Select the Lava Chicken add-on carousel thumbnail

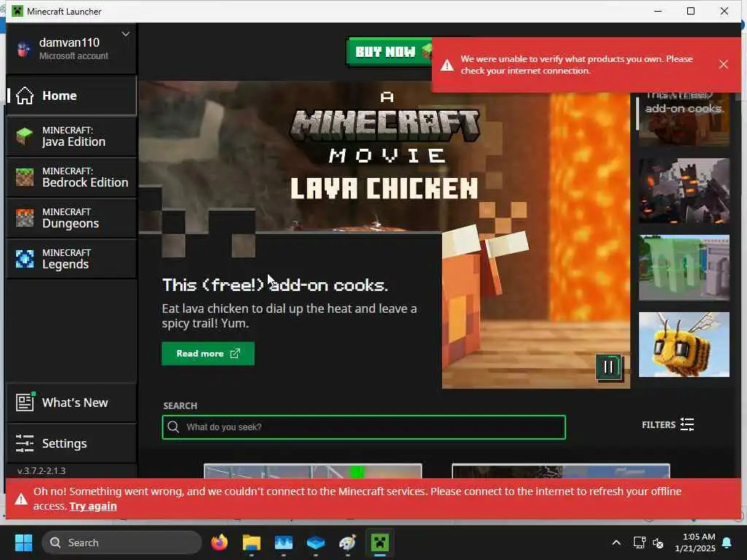(x=684, y=119)
